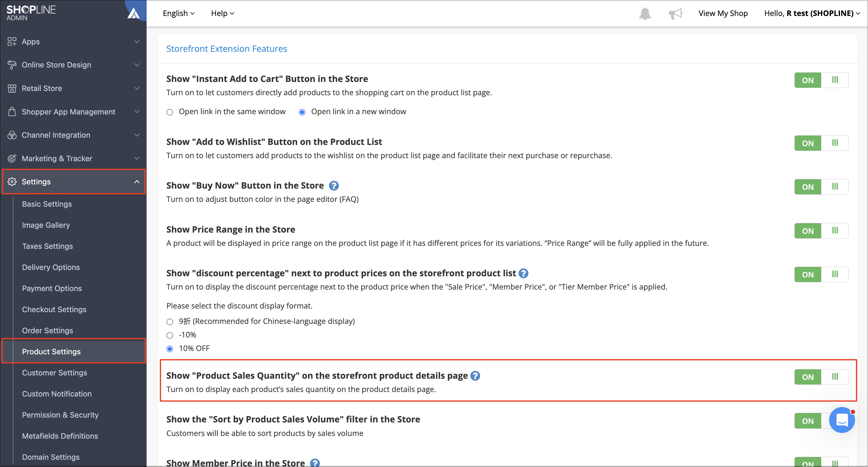Open the Help dropdown menu

pos(222,14)
